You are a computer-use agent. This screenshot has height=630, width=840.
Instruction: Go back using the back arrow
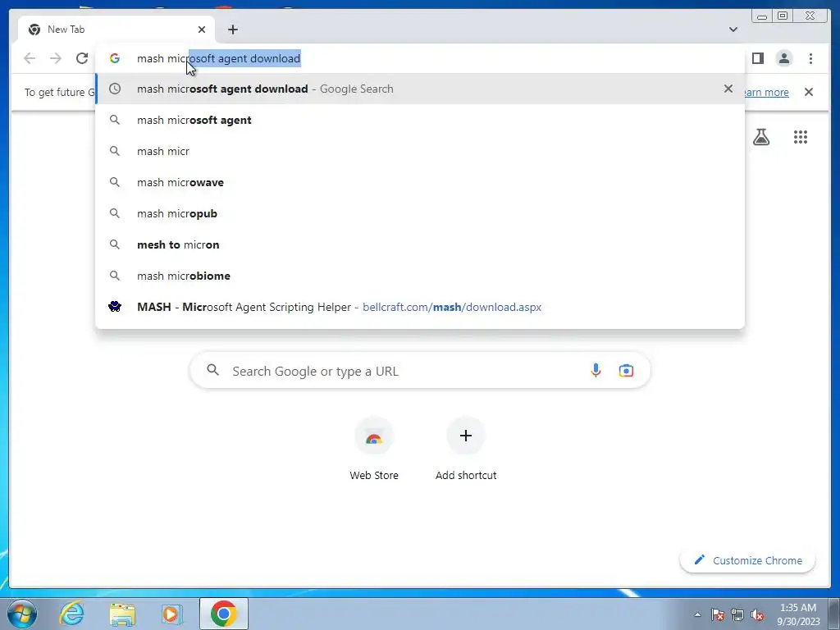(30, 58)
